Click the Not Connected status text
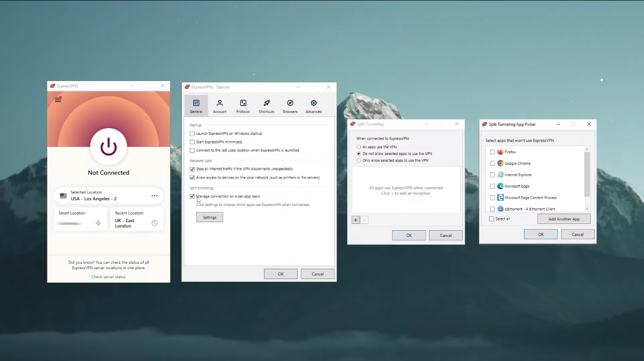This screenshot has width=644, height=361. pos(108,172)
